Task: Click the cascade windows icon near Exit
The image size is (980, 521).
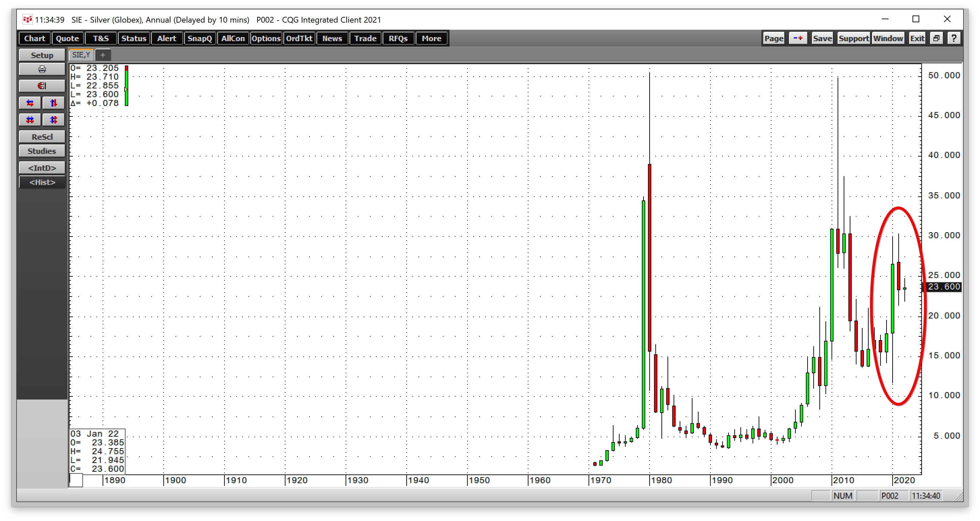Action: pyautogui.click(x=936, y=38)
